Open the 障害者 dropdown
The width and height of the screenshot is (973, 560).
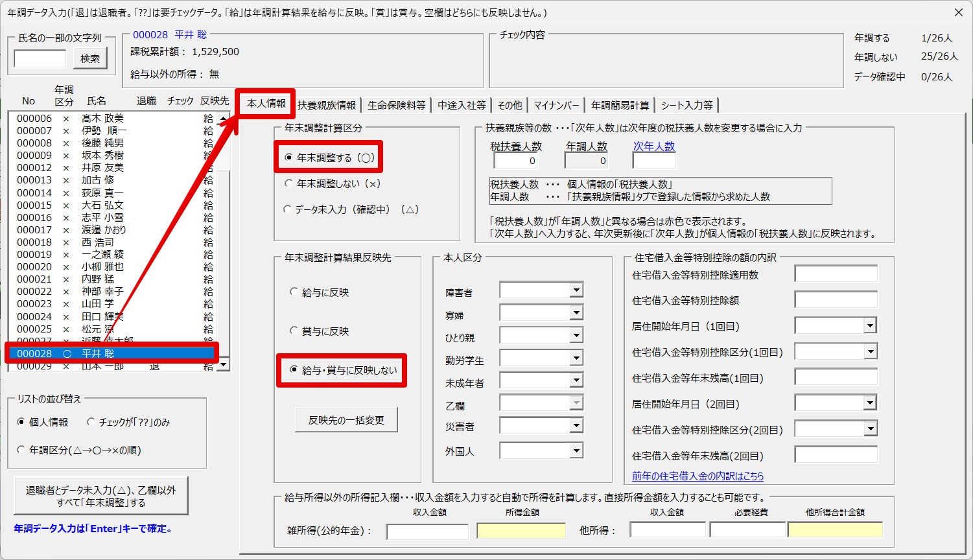click(576, 290)
